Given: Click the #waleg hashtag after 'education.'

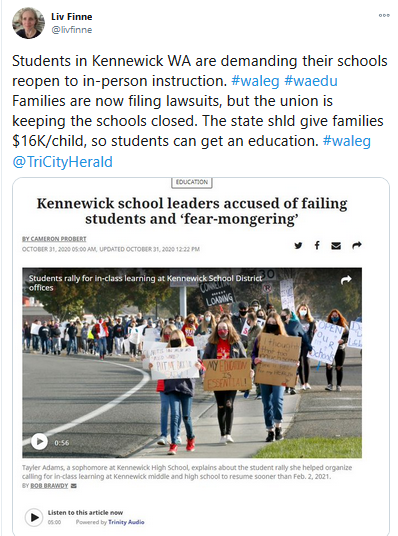Looking at the screenshot, I should coord(347,141).
